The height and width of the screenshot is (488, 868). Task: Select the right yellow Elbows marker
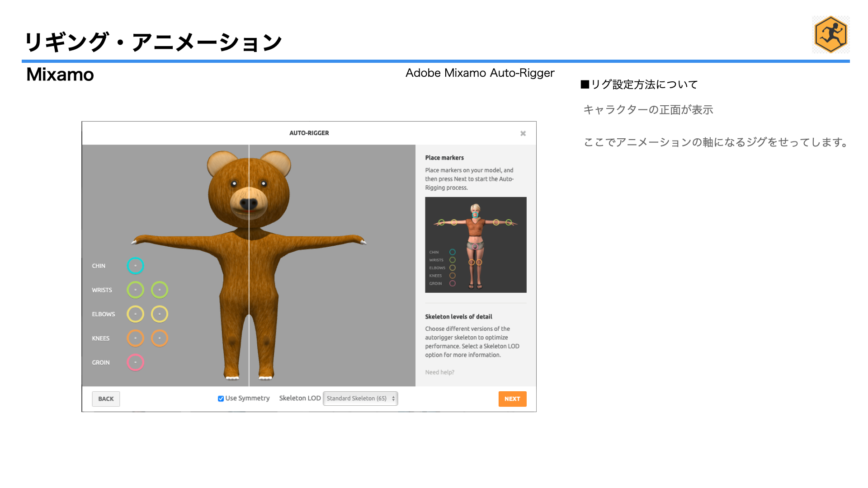point(160,314)
